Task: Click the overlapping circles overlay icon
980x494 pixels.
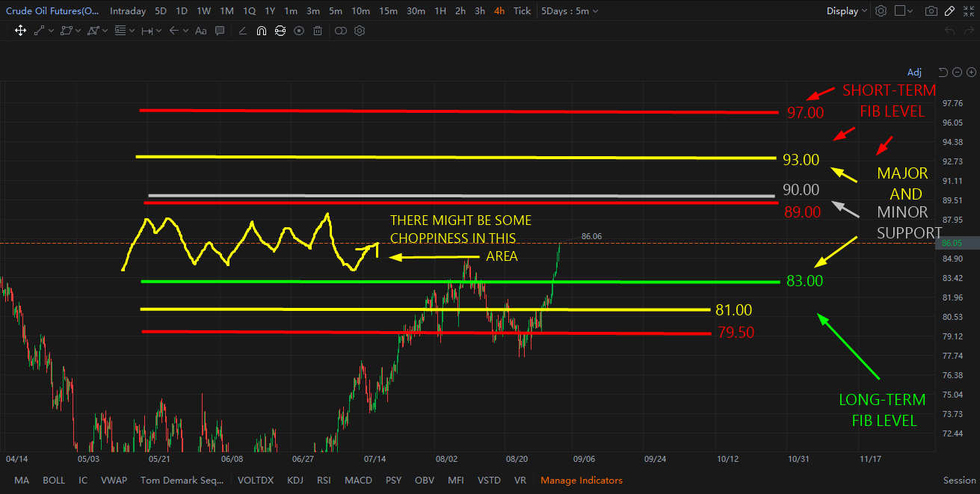Action: click(x=340, y=31)
